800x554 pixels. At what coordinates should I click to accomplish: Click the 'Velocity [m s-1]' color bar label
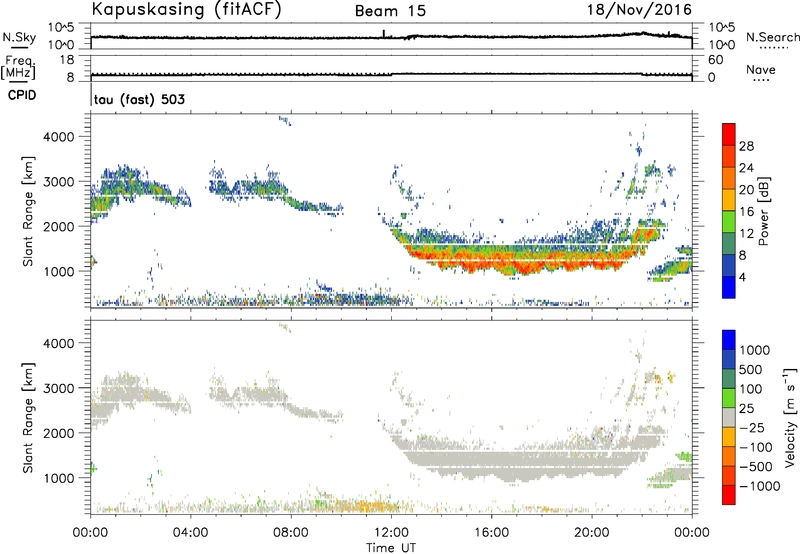(x=790, y=417)
